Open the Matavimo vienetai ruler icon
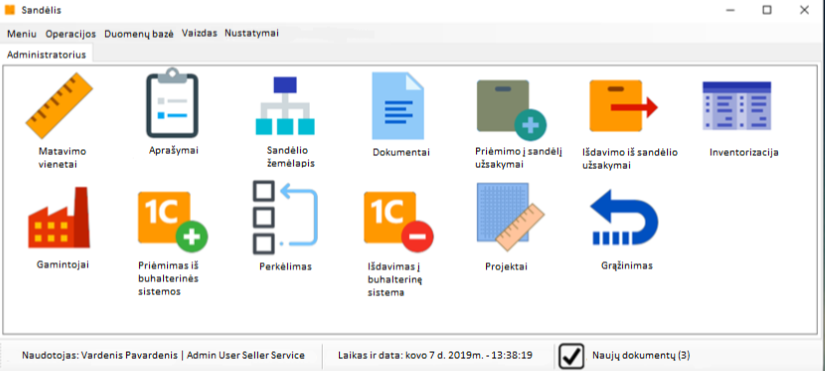Viewport: 825px width, 371px height. 59,106
